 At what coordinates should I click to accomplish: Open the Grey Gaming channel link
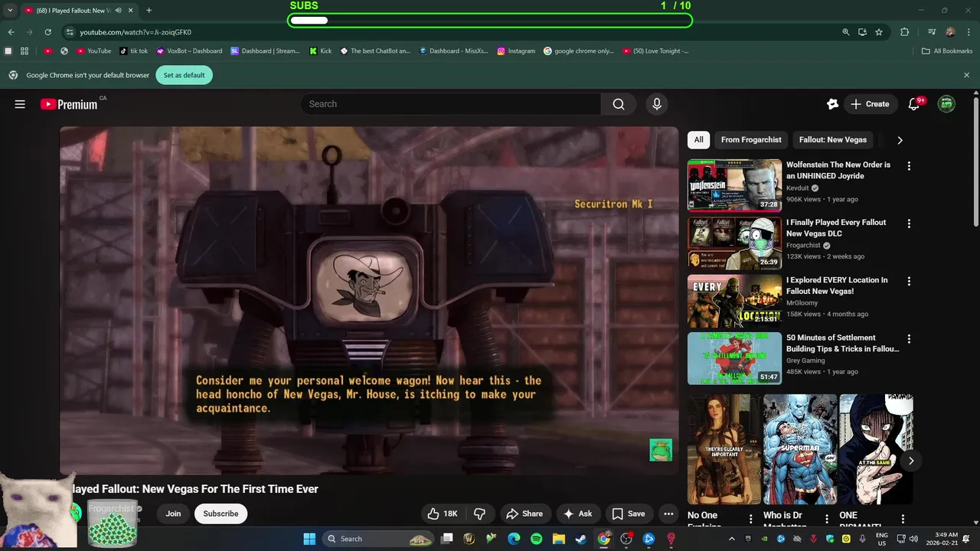click(x=805, y=360)
